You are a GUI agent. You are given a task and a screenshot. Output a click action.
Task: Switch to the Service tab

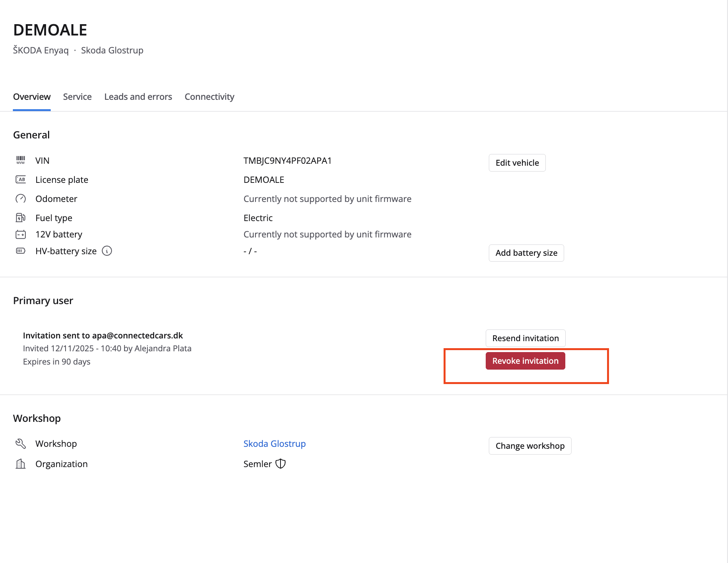77,96
